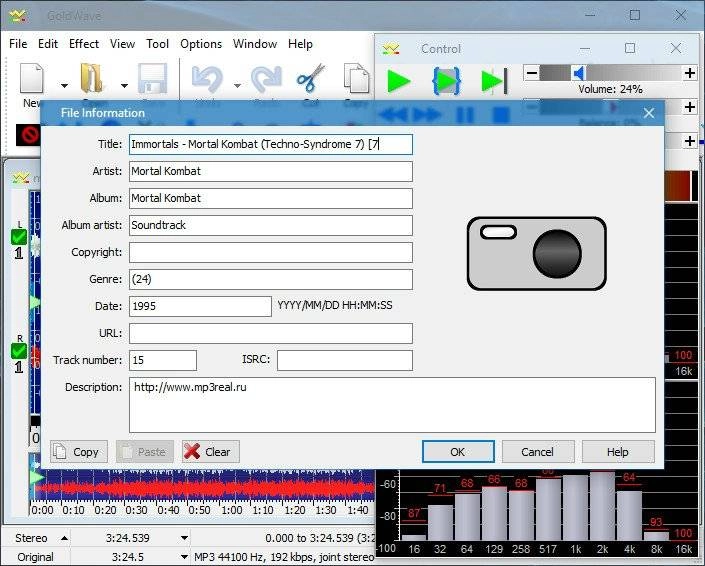705x566 pixels.
Task: Click the Date field showing 1995
Action: click(200, 306)
